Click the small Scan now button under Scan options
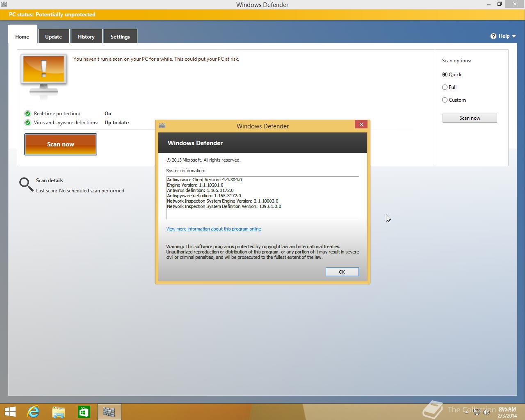 (x=470, y=118)
